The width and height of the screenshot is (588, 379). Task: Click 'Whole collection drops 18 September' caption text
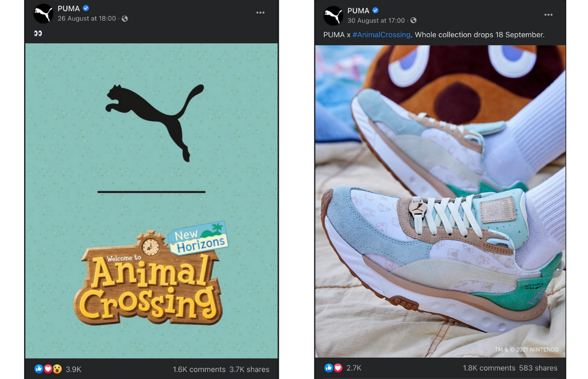[x=479, y=35]
